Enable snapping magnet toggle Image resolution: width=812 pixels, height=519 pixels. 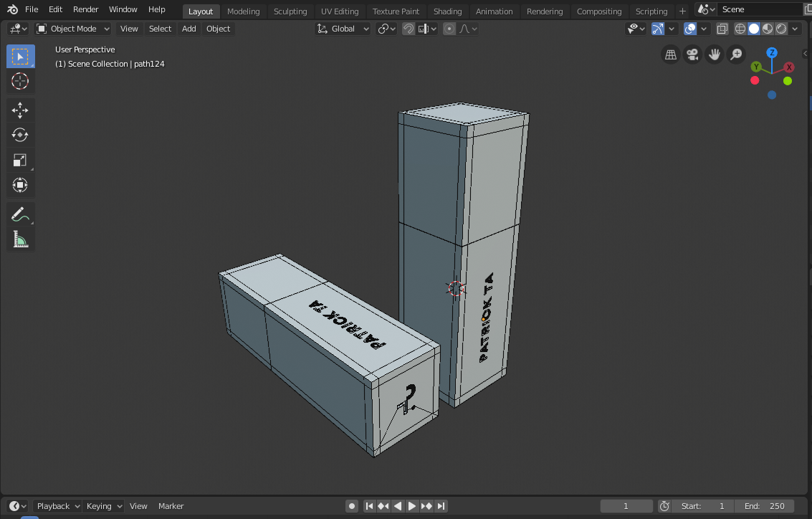coord(409,29)
